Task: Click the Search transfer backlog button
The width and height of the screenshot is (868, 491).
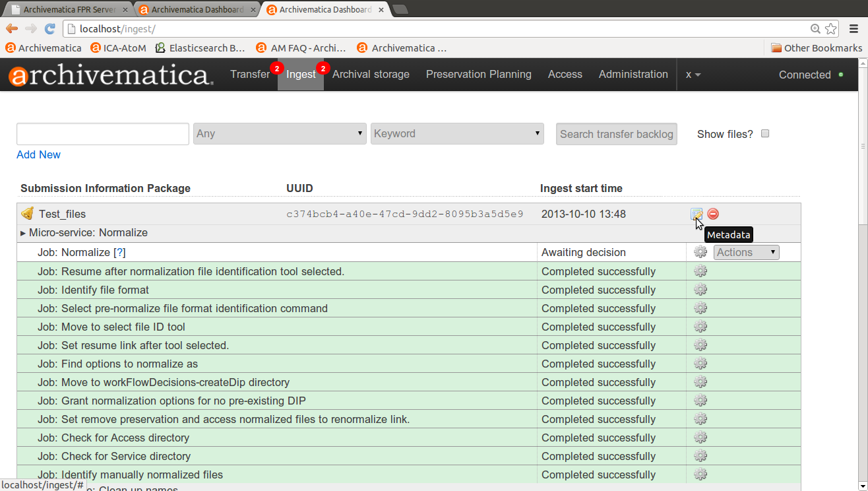Action: pos(616,134)
